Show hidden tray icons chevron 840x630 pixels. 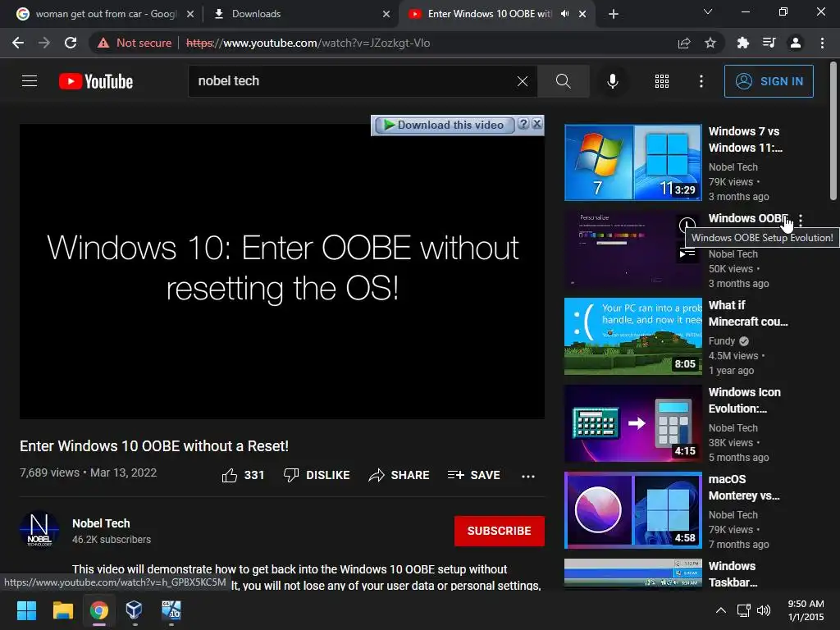(x=721, y=610)
